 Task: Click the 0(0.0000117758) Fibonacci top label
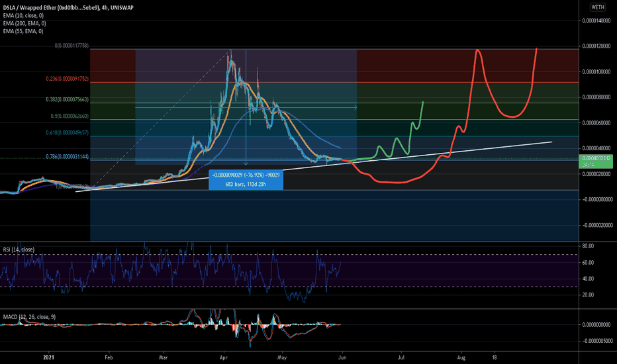point(71,46)
